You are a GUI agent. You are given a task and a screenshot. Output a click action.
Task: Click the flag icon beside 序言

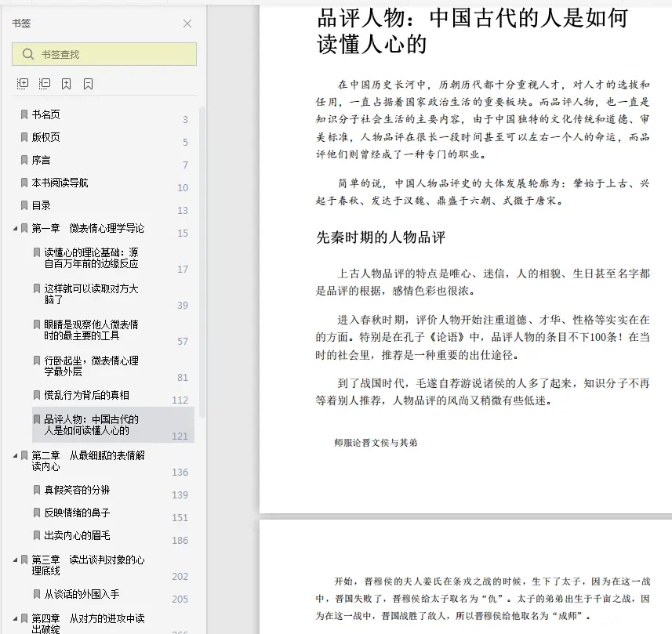point(24,160)
